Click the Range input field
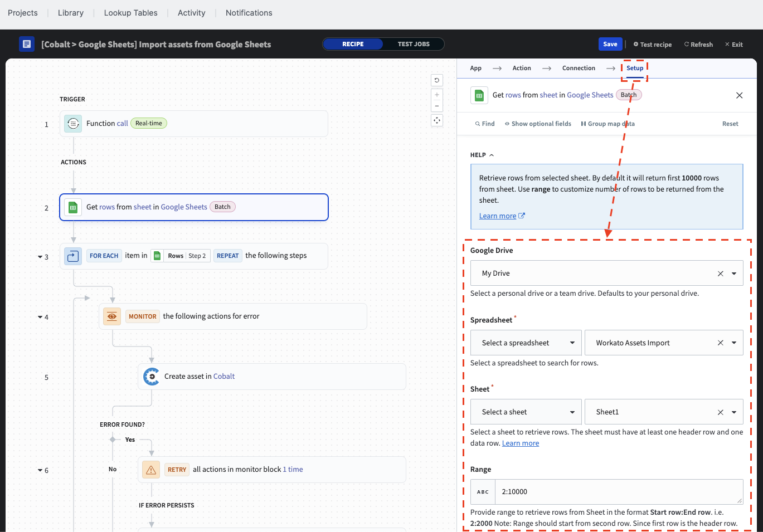 pos(619,492)
